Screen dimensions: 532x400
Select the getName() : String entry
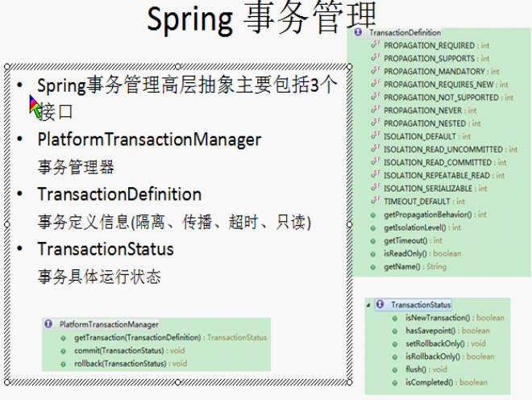pyautogui.click(x=415, y=267)
